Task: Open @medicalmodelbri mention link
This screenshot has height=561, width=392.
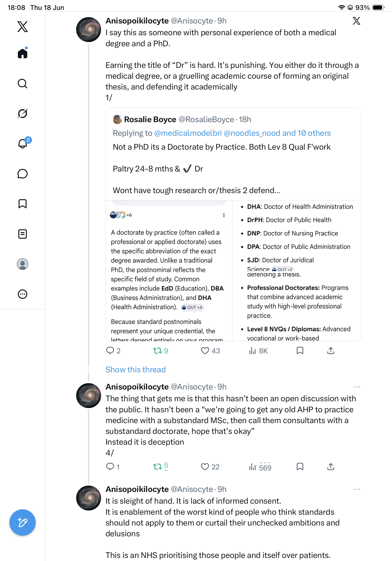Action: pyautogui.click(x=188, y=133)
